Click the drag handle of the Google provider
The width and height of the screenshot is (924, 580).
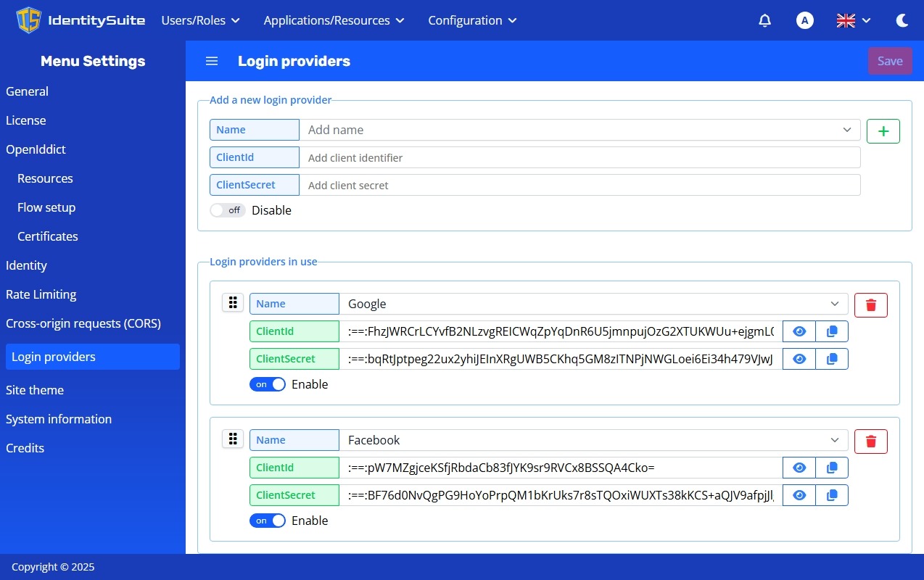tap(233, 302)
